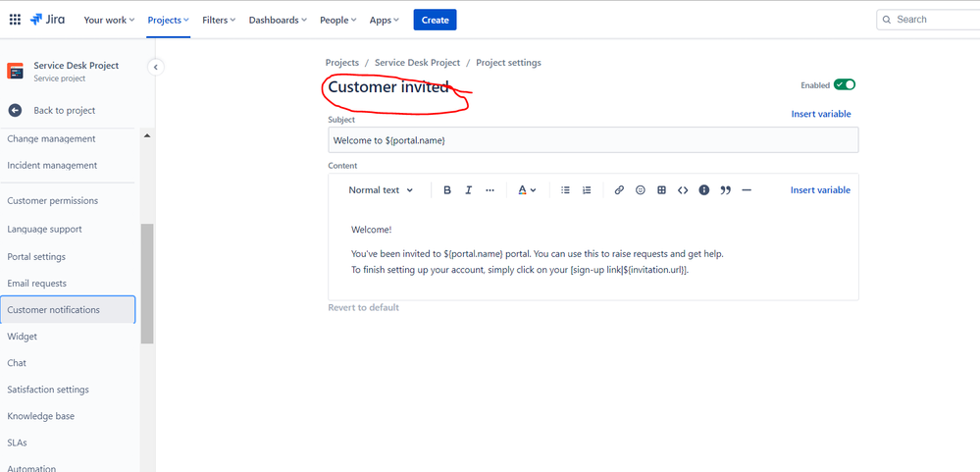Click Revert to default
Image resolution: width=980 pixels, height=472 pixels.
click(x=363, y=307)
